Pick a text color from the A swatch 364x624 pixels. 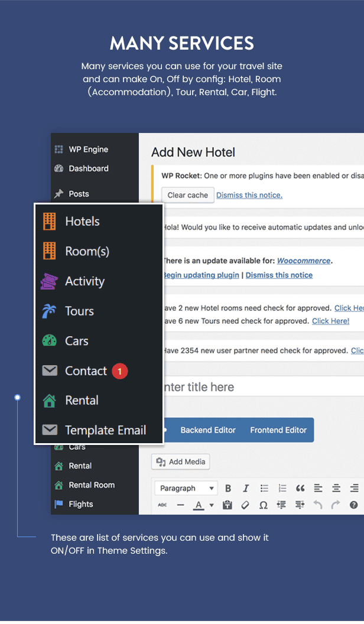pos(197,505)
